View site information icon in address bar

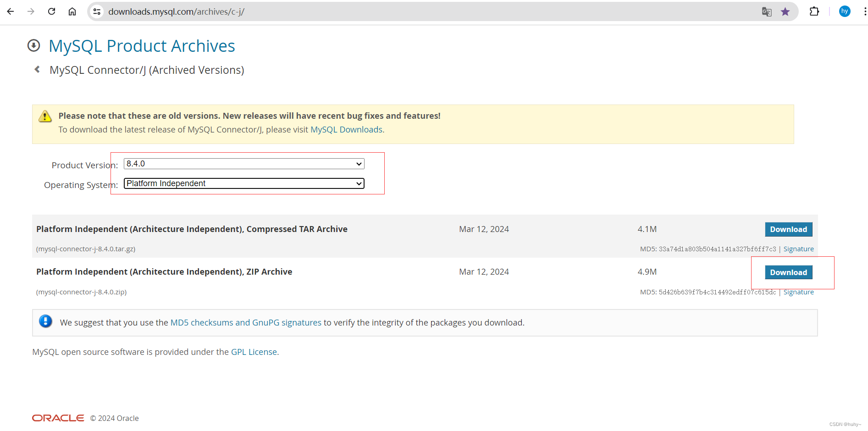pyautogui.click(x=97, y=11)
